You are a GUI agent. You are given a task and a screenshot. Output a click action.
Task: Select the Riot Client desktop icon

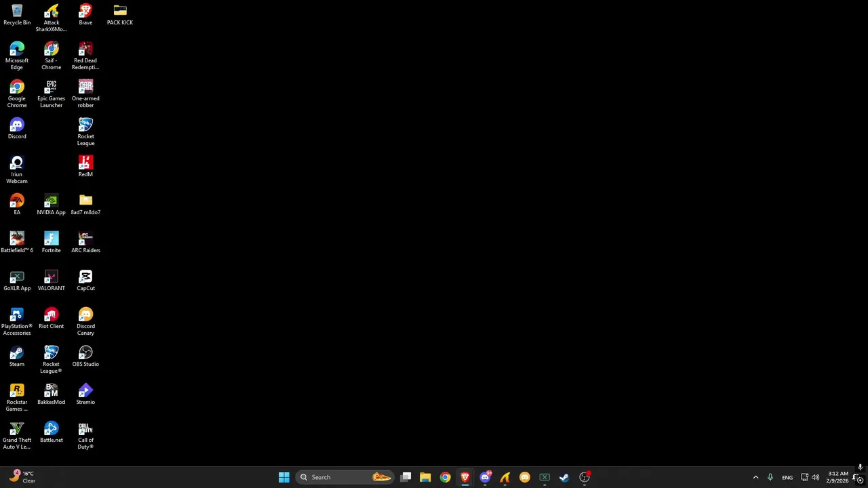[51, 318]
